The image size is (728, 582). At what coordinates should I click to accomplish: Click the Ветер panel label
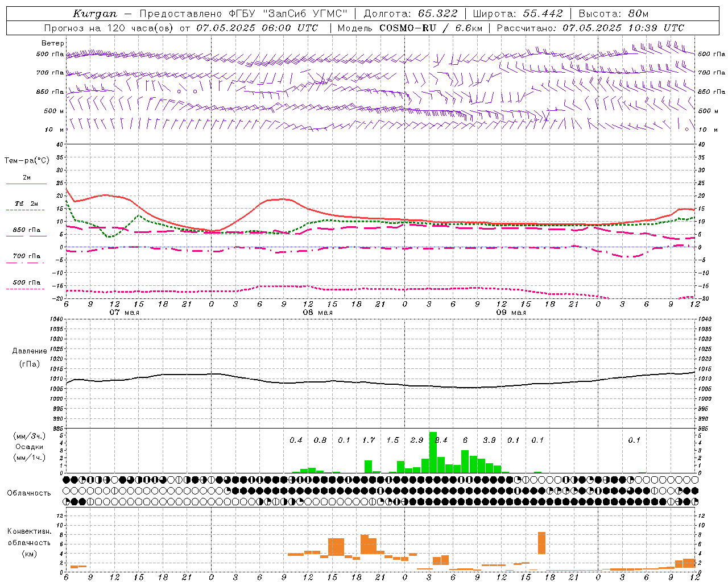53,43
